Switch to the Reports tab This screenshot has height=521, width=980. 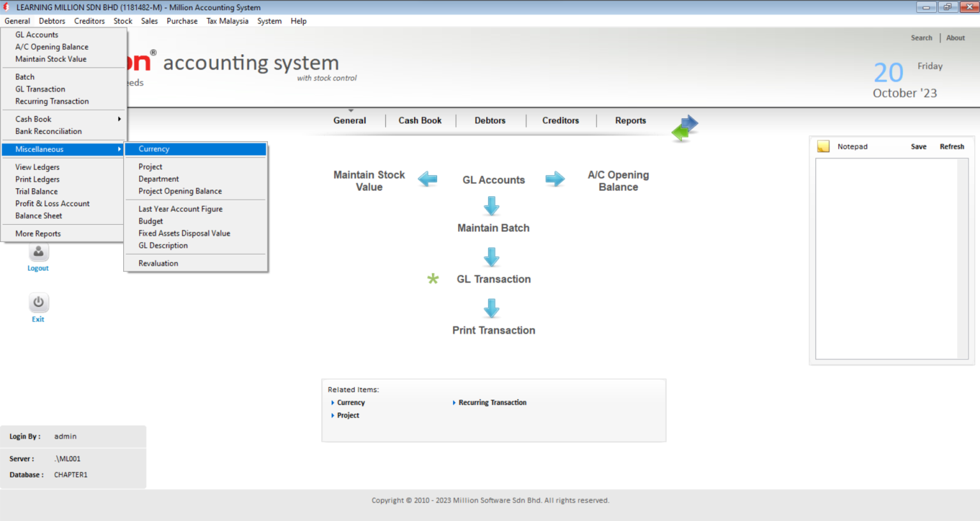(x=630, y=120)
